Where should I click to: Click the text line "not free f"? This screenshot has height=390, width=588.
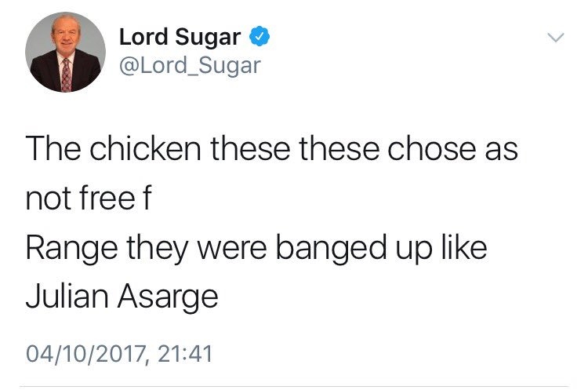click(x=88, y=199)
